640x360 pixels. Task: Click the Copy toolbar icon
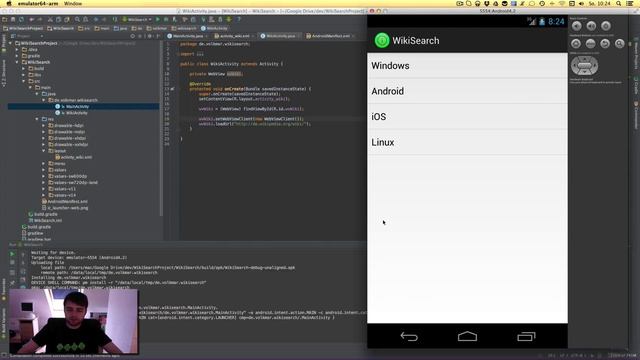click(x=58, y=19)
